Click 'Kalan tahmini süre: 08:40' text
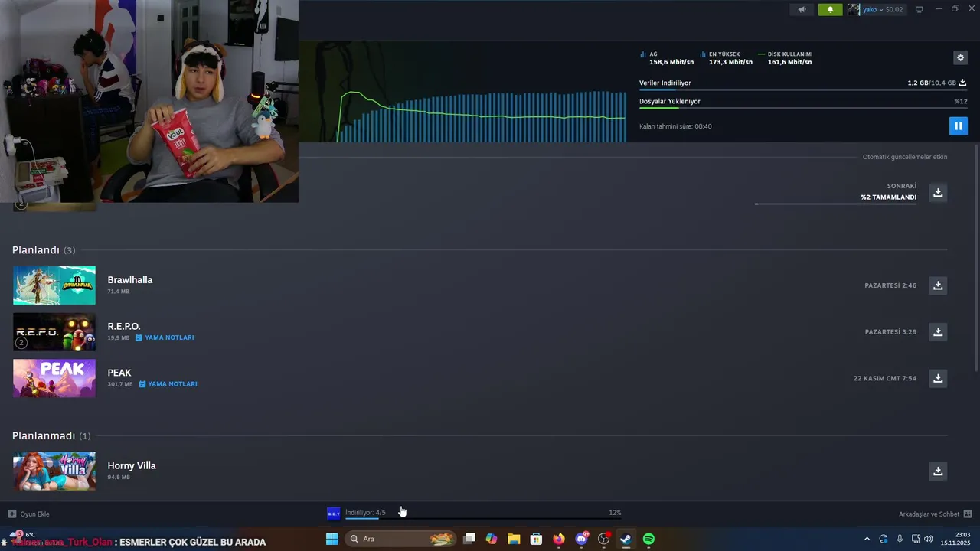Screen dimensions: 980x551 675,126
